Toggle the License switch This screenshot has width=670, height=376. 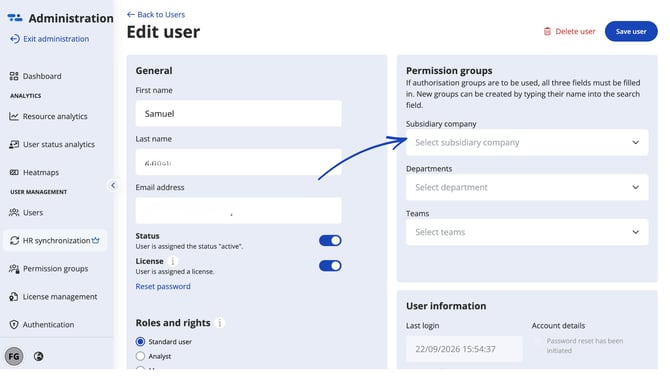[x=330, y=266]
